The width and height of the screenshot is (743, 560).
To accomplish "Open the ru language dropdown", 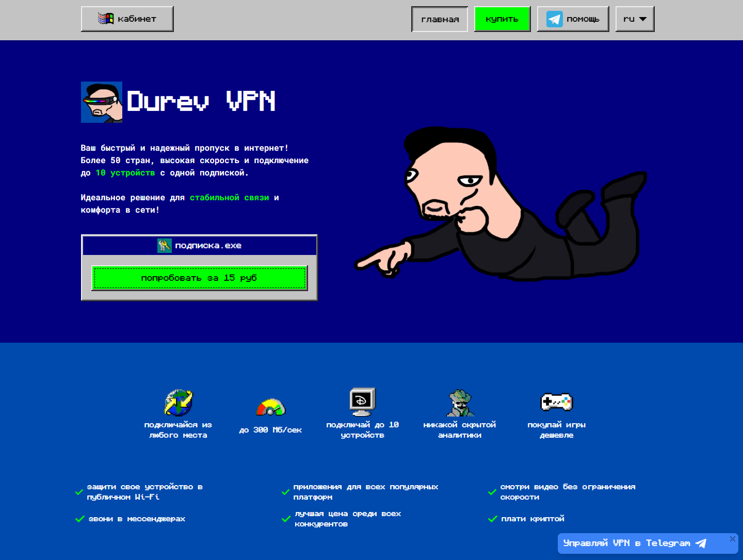I will tap(635, 19).
